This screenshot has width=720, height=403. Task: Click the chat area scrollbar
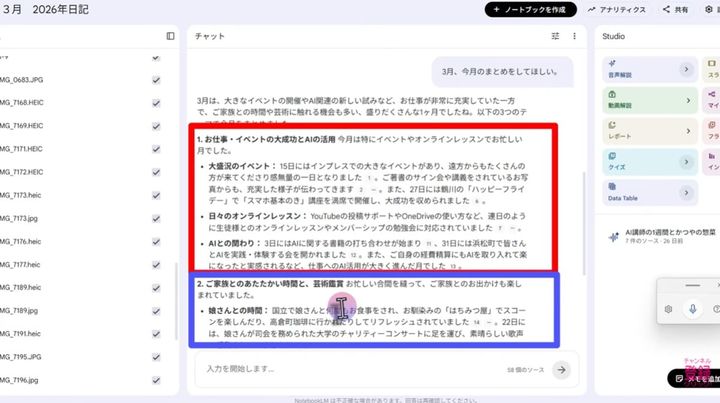(x=584, y=224)
